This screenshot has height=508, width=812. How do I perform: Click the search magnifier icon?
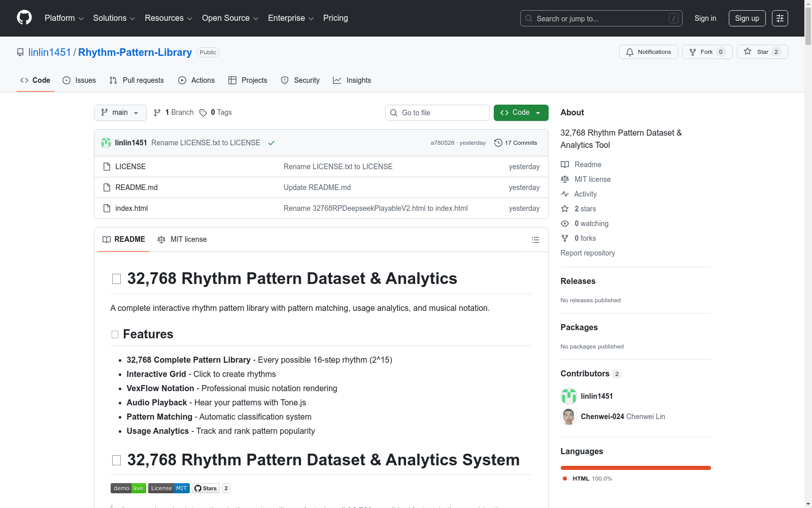pyautogui.click(x=529, y=18)
